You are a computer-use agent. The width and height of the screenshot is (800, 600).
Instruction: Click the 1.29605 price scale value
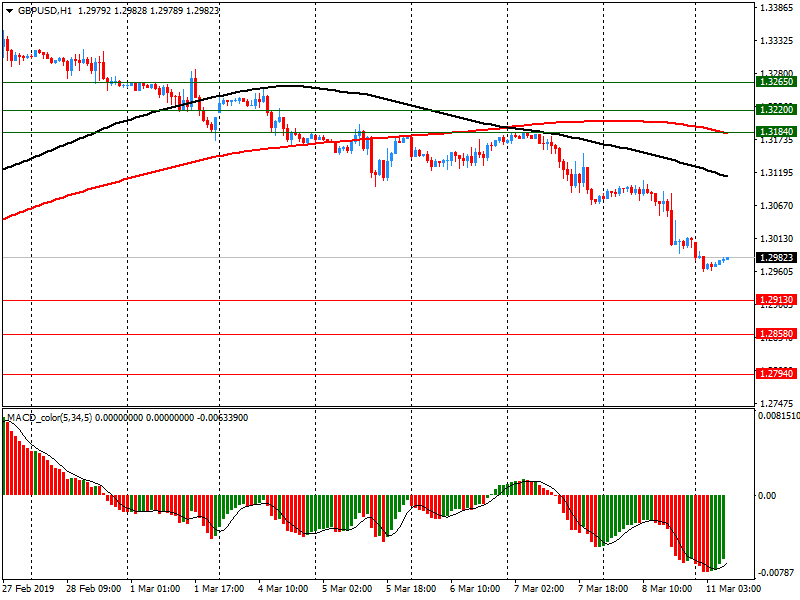[777, 272]
